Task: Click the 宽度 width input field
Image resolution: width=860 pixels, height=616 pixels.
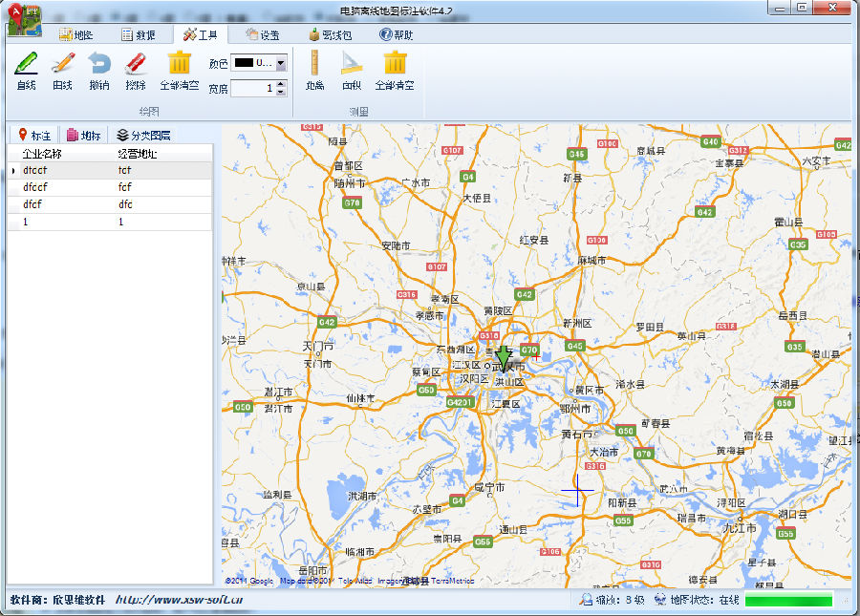Action: (x=253, y=89)
